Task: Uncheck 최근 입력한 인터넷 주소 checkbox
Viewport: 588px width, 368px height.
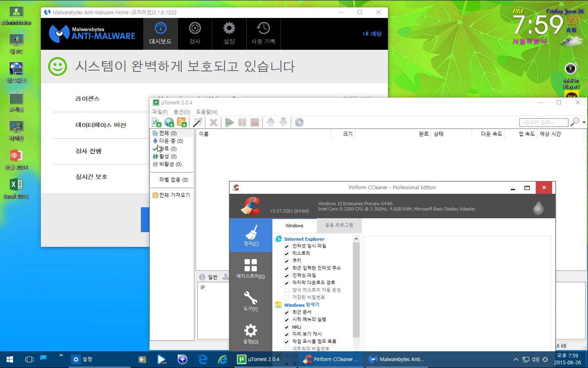Action: [x=287, y=268]
